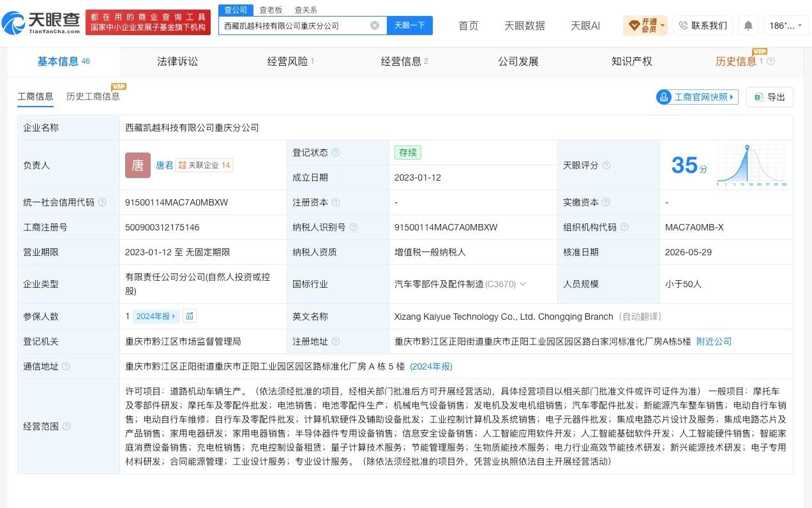Open help icon next to 统一社会信用代码
Image resolution: width=812 pixels, height=508 pixels.
tap(102, 202)
